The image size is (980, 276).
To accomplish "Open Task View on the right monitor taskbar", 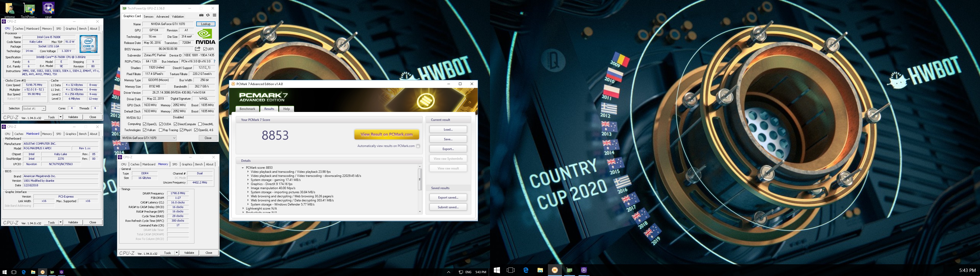I will [511, 270].
